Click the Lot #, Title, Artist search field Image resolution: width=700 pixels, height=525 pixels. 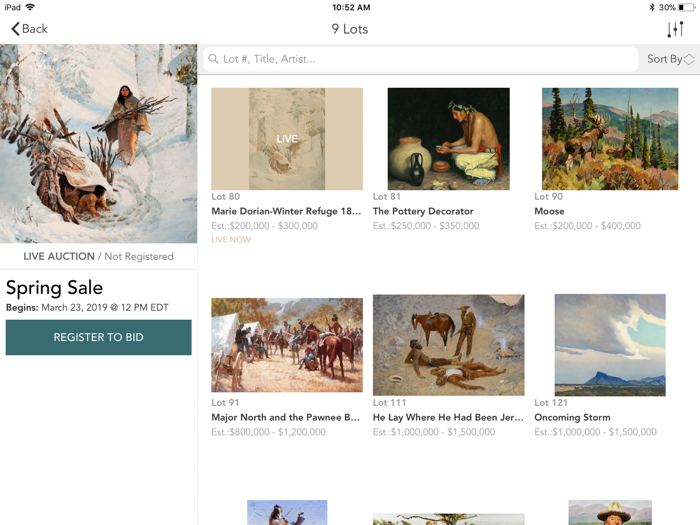pyautogui.click(x=420, y=59)
